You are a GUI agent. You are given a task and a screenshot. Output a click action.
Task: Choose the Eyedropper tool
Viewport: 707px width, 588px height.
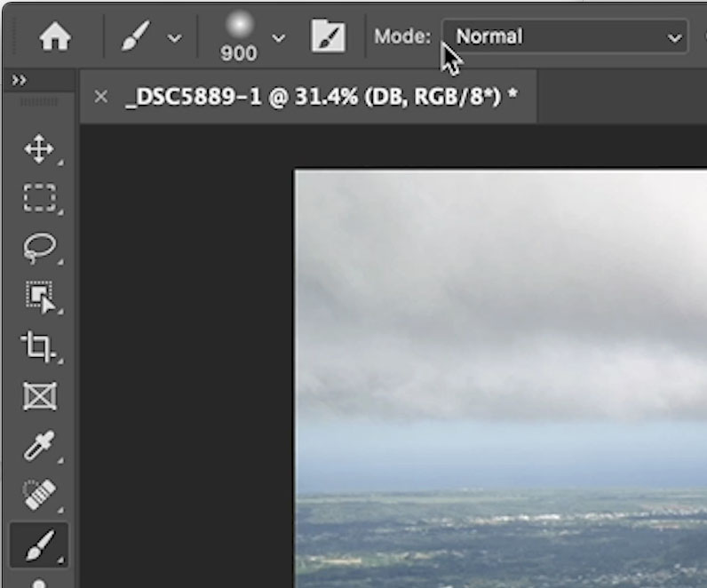(x=40, y=446)
